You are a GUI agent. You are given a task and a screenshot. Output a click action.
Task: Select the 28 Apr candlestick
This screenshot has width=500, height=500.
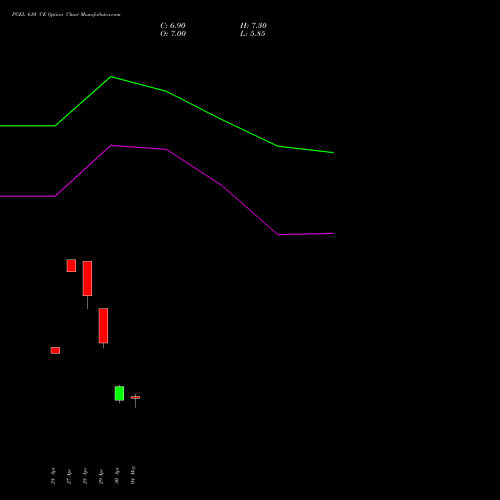coord(87,285)
